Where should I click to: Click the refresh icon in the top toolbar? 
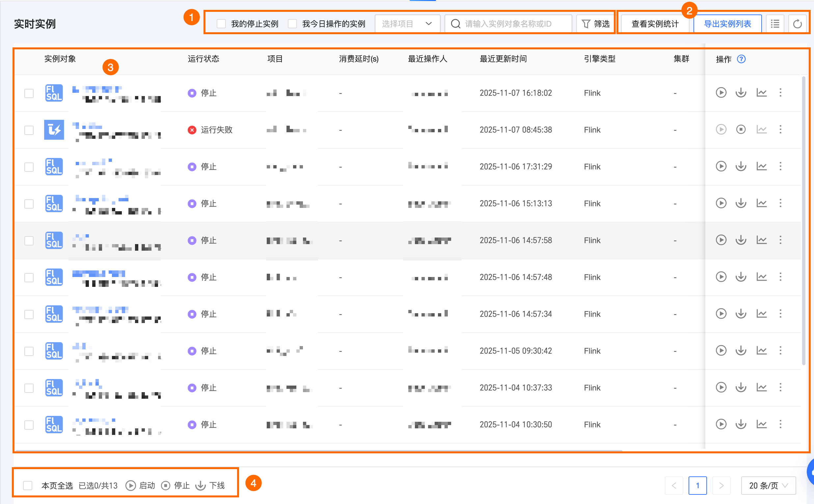pos(797,24)
